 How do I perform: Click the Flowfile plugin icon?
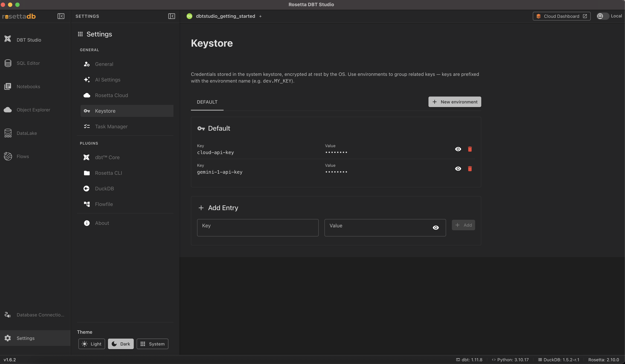click(x=87, y=204)
